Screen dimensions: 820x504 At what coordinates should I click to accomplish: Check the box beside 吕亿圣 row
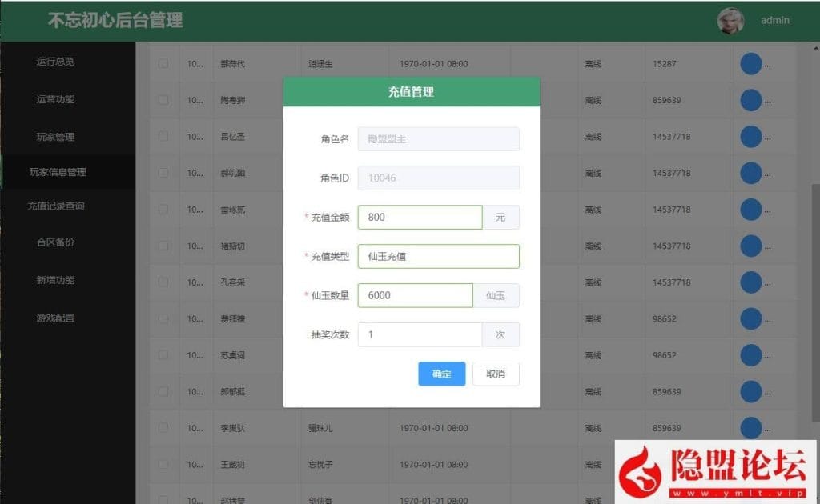click(x=163, y=137)
